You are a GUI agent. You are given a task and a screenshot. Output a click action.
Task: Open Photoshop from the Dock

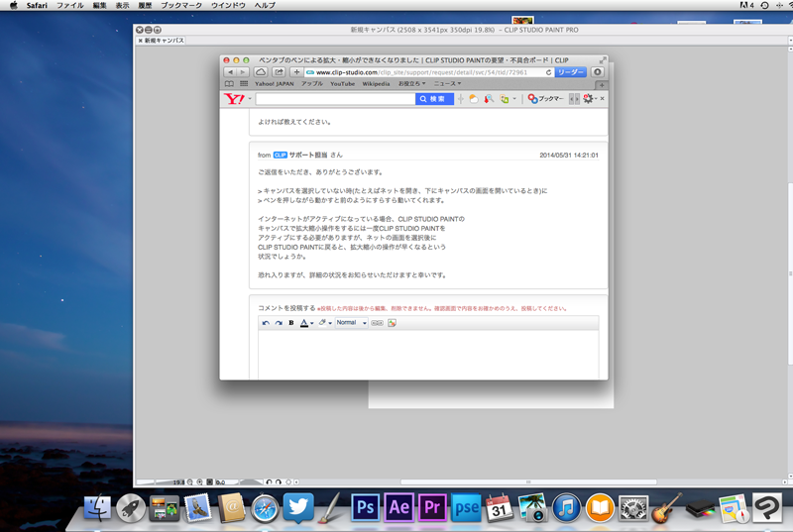click(x=365, y=506)
